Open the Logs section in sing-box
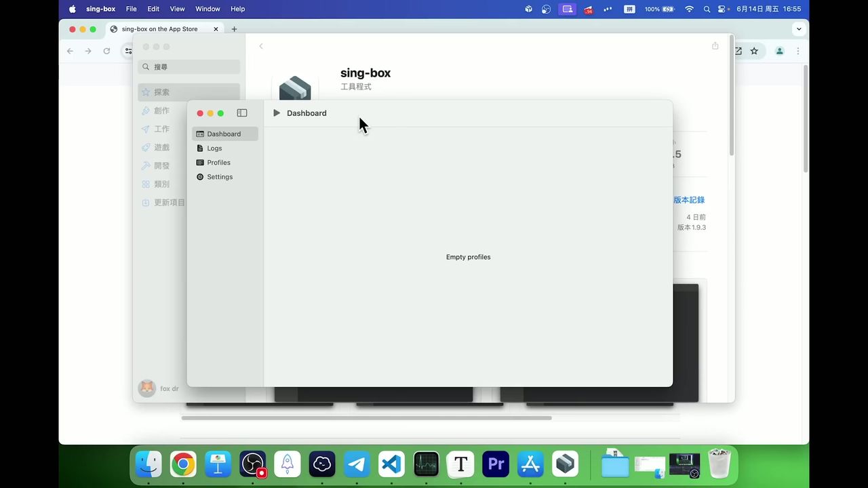The image size is (868, 488). [x=214, y=148]
